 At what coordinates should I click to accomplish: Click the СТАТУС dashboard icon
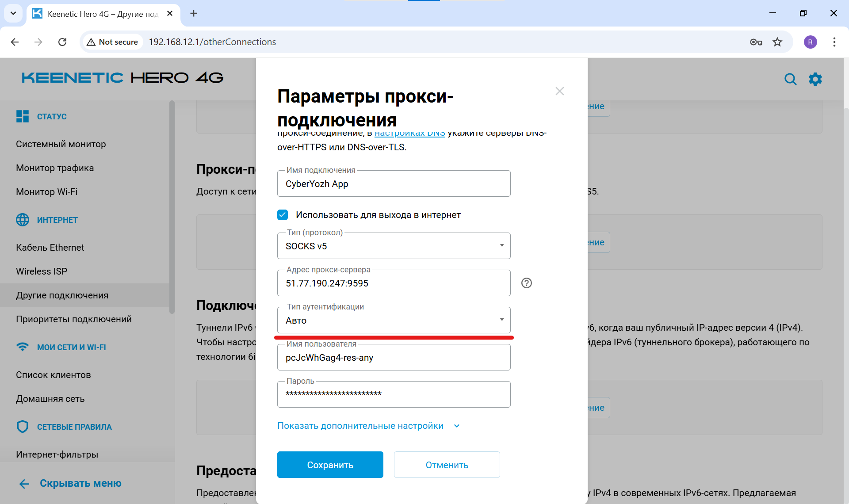click(x=23, y=116)
